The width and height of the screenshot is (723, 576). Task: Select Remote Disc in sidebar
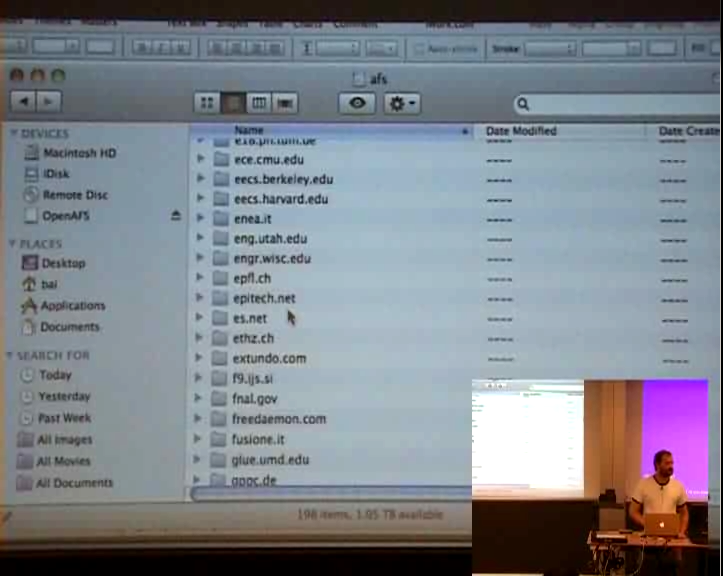(x=75, y=195)
